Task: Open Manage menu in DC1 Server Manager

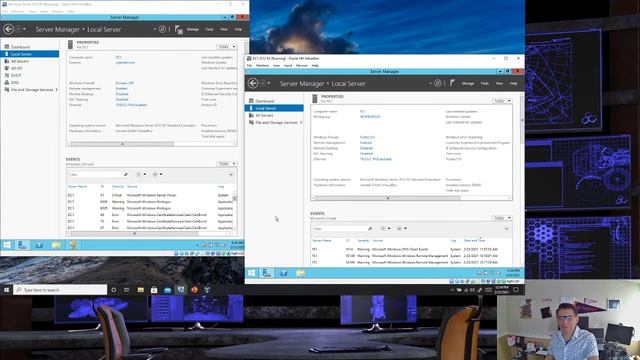Action: [x=193, y=29]
